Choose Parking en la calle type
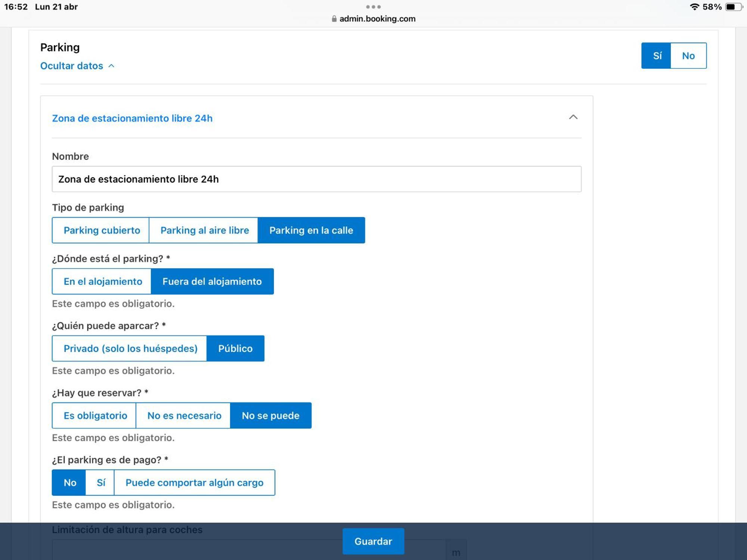Viewport: 747px width, 560px height. point(311,230)
